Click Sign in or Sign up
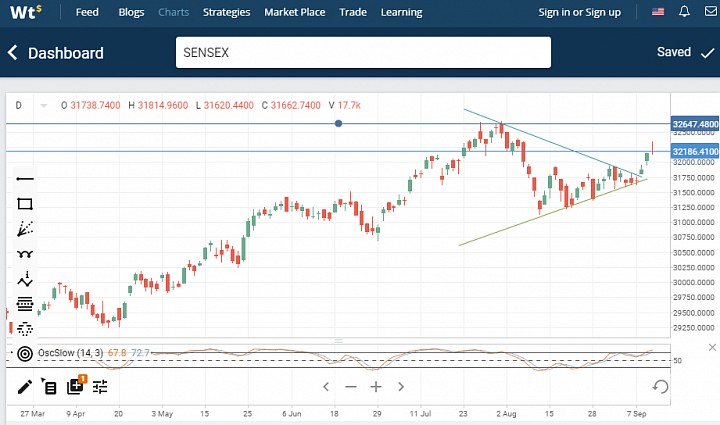Viewport: 720px width, 425px height. click(x=579, y=12)
